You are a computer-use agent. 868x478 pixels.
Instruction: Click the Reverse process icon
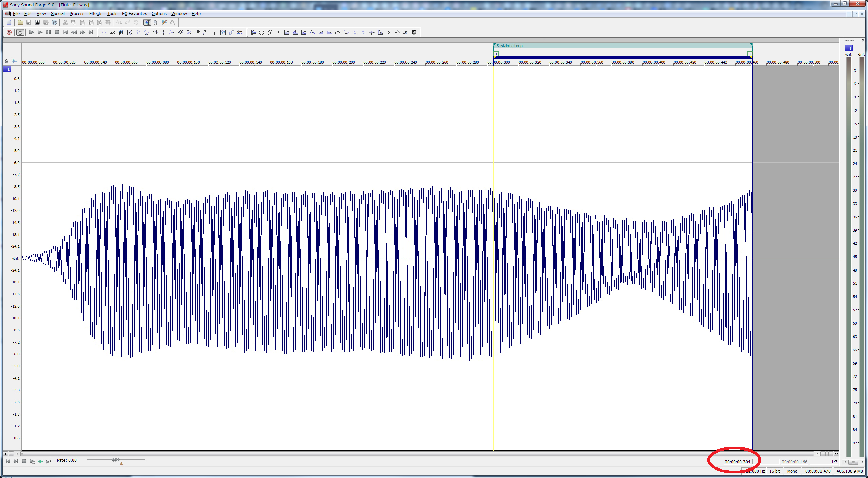tap(389, 32)
